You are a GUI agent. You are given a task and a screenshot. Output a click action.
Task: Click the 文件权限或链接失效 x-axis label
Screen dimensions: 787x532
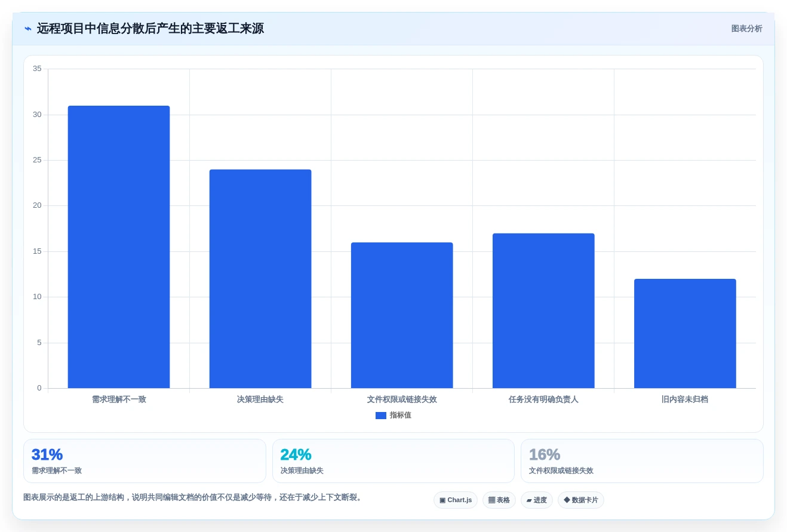pyautogui.click(x=402, y=399)
